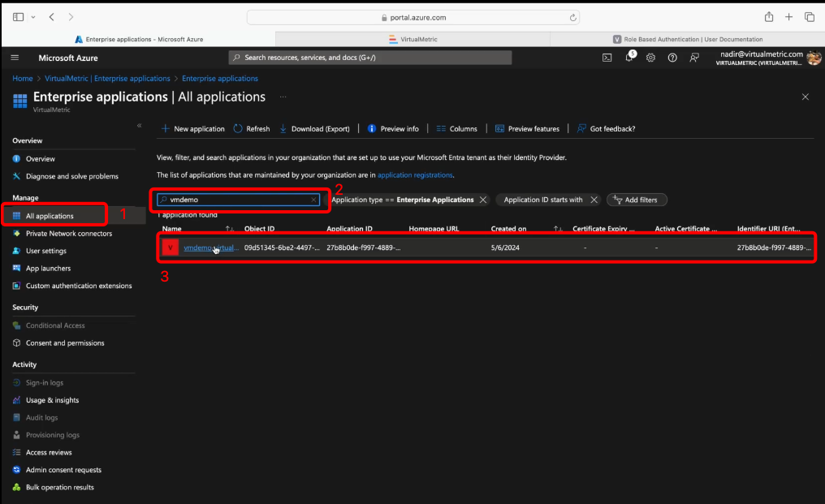Click the portal.azure.com address bar

(413, 17)
